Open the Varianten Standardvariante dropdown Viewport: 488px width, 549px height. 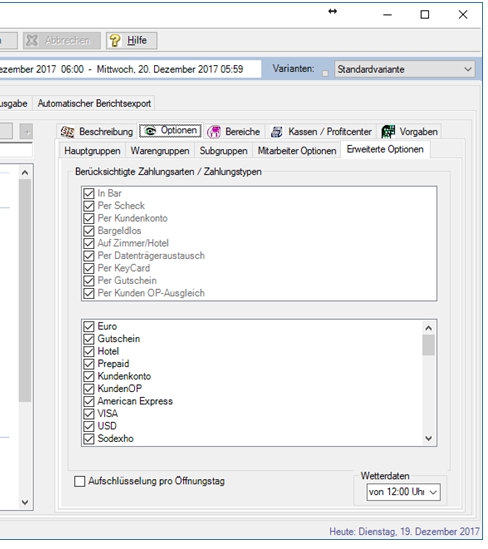(404, 69)
